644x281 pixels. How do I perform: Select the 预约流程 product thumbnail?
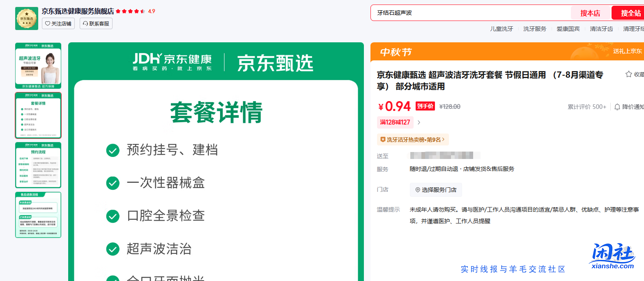point(38,165)
